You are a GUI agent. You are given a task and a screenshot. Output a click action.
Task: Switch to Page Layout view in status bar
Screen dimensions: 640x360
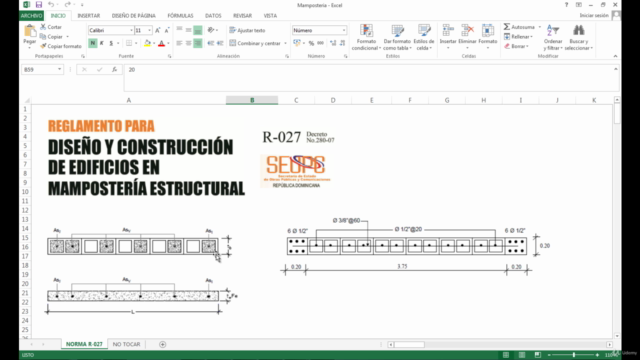coord(522,355)
